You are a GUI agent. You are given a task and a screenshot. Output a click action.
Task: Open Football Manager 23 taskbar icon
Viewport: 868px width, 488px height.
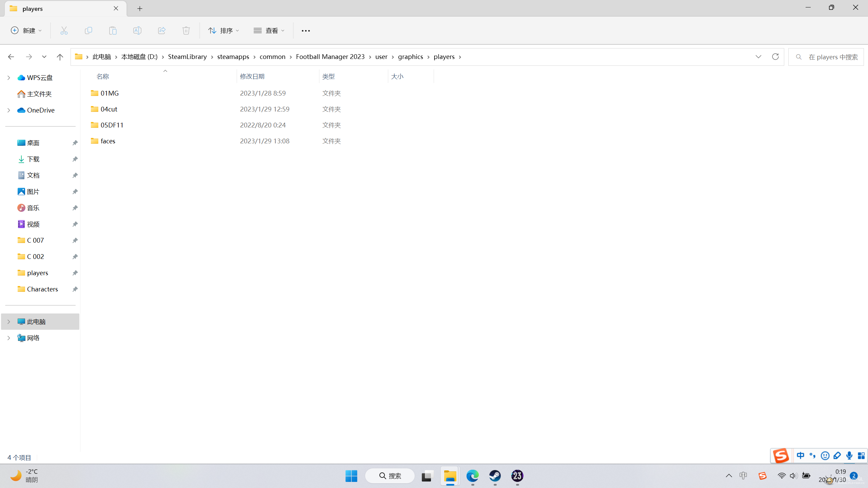(x=517, y=476)
